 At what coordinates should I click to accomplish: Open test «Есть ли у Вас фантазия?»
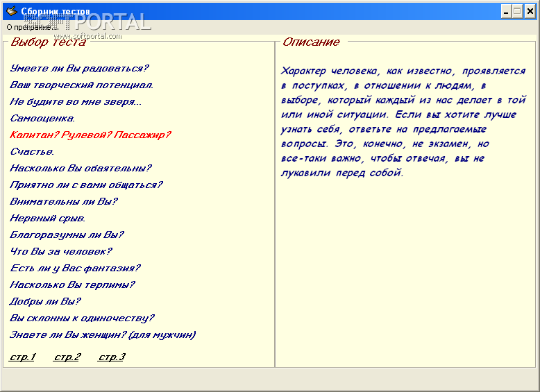pos(75,268)
